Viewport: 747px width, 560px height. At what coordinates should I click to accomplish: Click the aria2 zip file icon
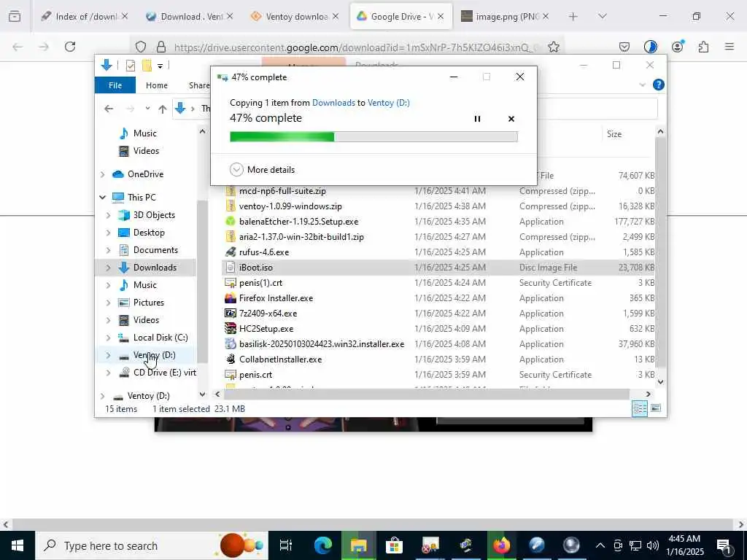point(231,237)
